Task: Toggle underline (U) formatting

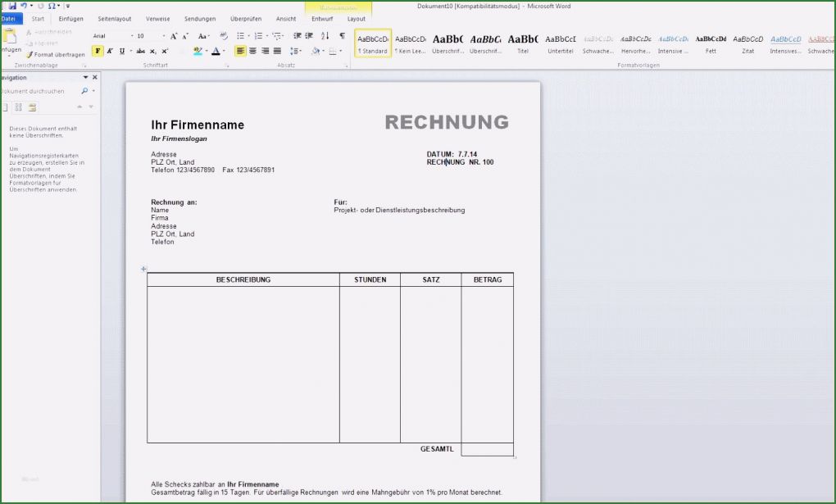Action: pyautogui.click(x=120, y=49)
